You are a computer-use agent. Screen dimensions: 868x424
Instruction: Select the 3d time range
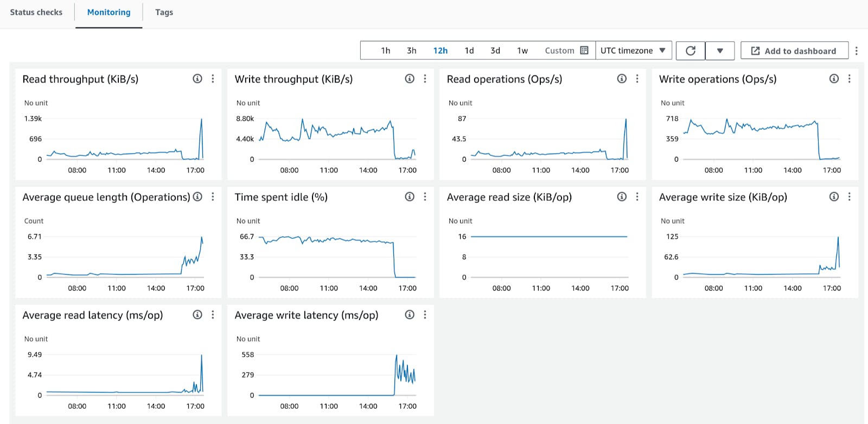495,50
